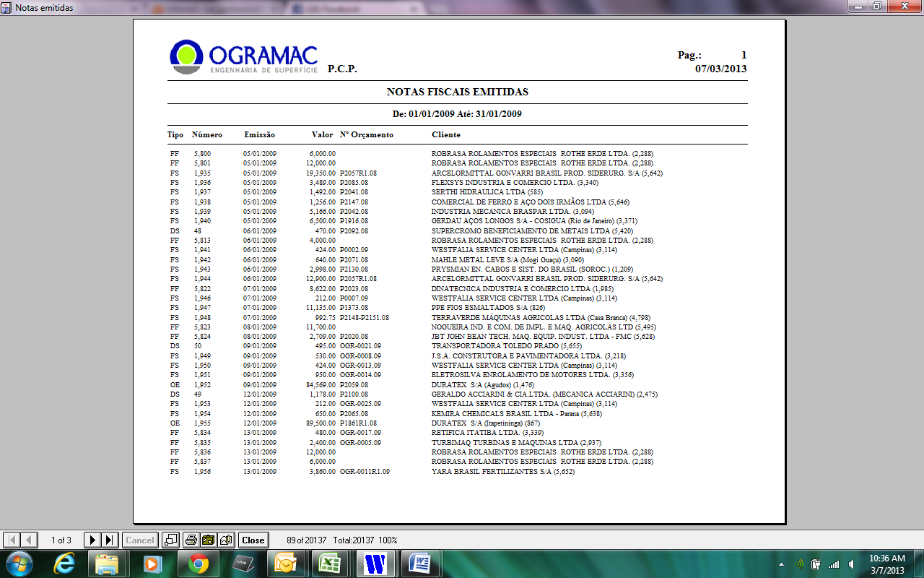Click the value '84,569.00' for DURATEX Agudos

[321, 385]
